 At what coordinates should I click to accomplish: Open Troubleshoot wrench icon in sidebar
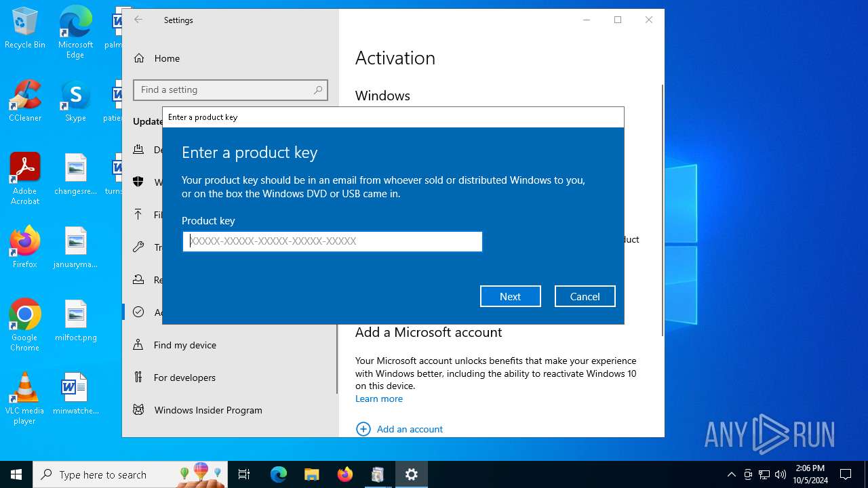(138, 247)
